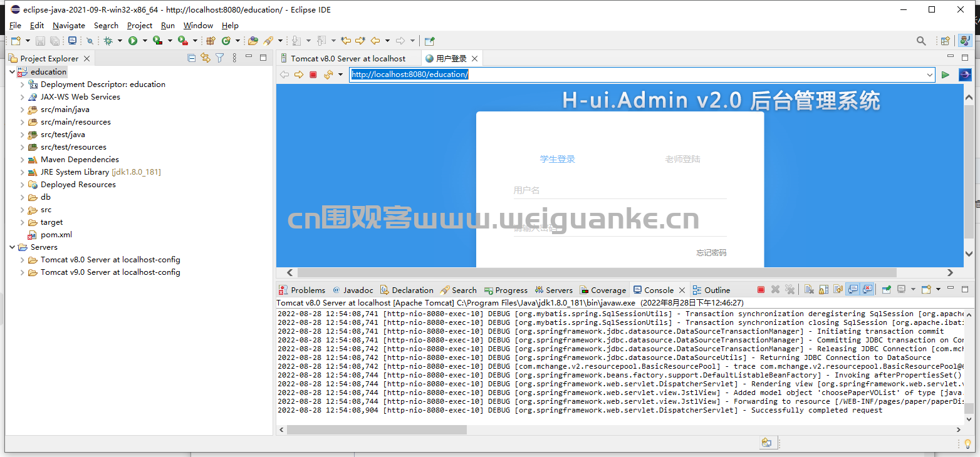Select the 老师登陆 login tab
Viewport: 980px width, 457px height.
682,159
